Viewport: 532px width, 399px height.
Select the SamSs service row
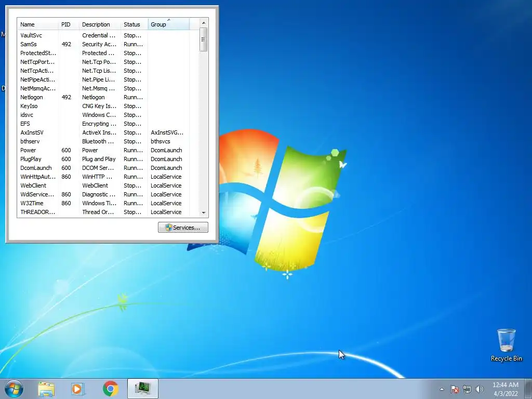[x=103, y=44]
